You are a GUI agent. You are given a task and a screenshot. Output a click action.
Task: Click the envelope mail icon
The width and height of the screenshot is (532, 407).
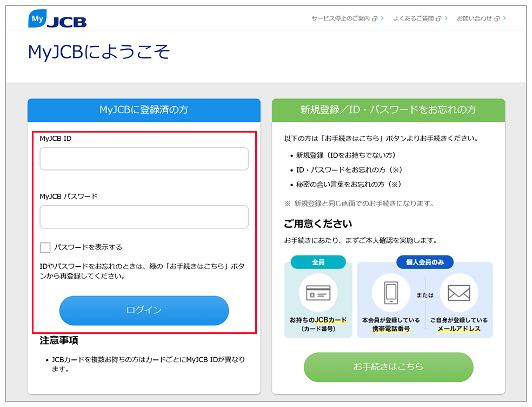[x=459, y=293]
